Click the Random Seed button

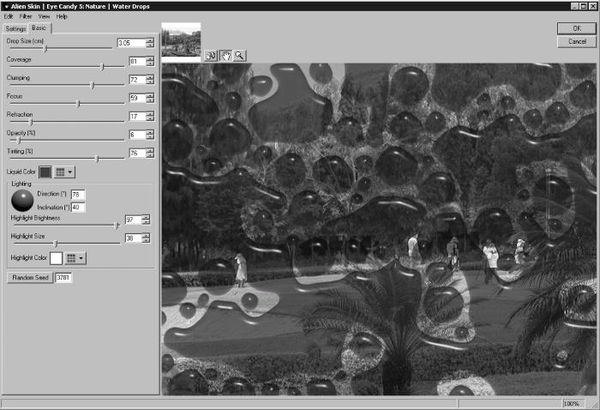click(x=27, y=277)
